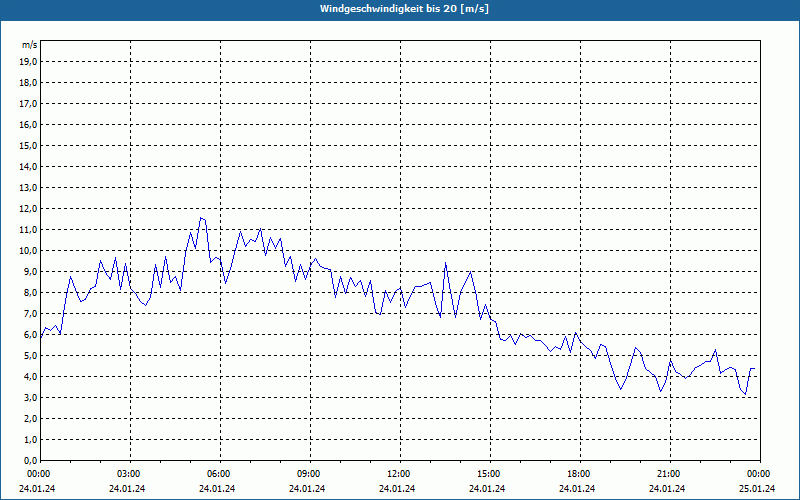The width and height of the screenshot is (800, 500).
Task: Click the '1,0' y-axis label
Action: tap(30, 440)
